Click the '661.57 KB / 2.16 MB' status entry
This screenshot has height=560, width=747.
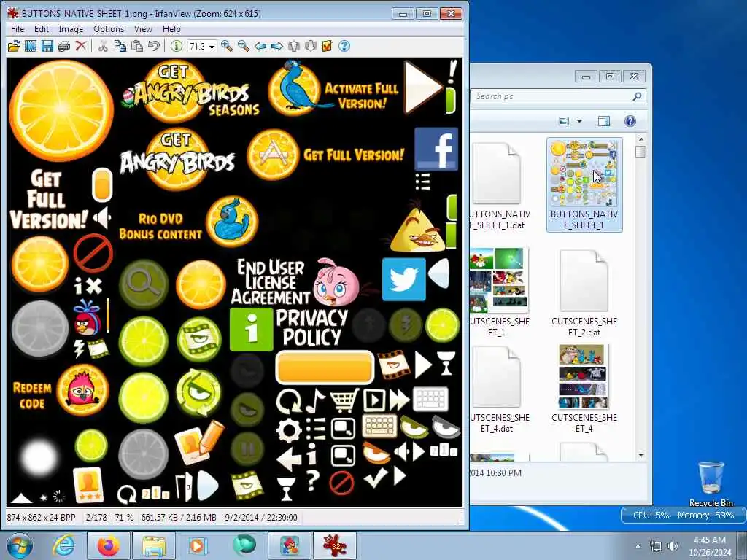pos(179,518)
